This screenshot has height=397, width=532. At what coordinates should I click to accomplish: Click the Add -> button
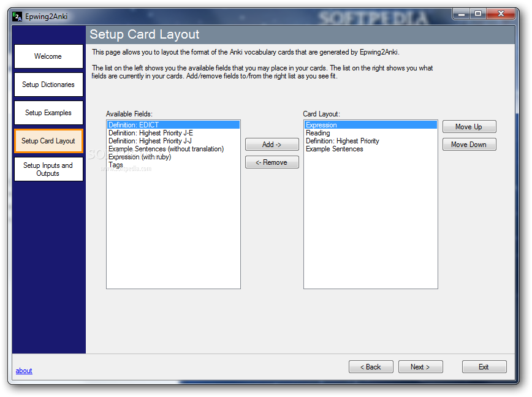click(272, 145)
